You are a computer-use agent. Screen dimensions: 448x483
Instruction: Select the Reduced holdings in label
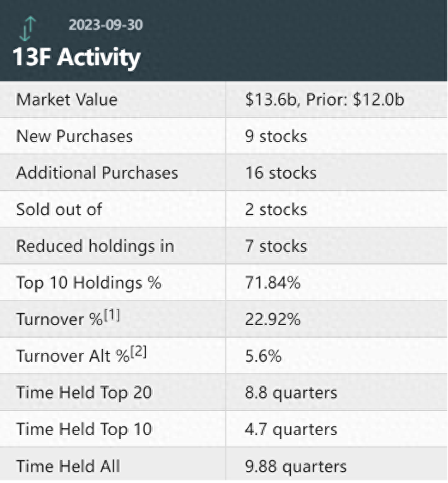click(x=95, y=246)
